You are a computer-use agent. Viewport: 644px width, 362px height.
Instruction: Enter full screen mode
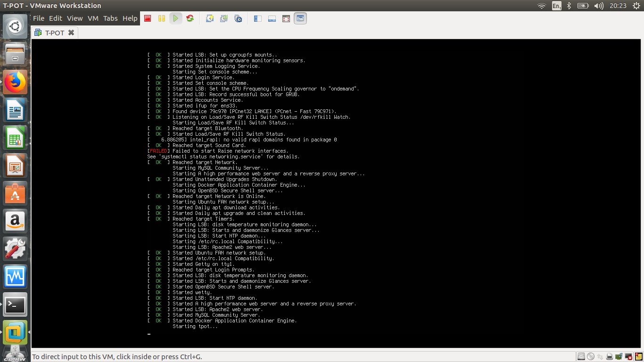(286, 18)
